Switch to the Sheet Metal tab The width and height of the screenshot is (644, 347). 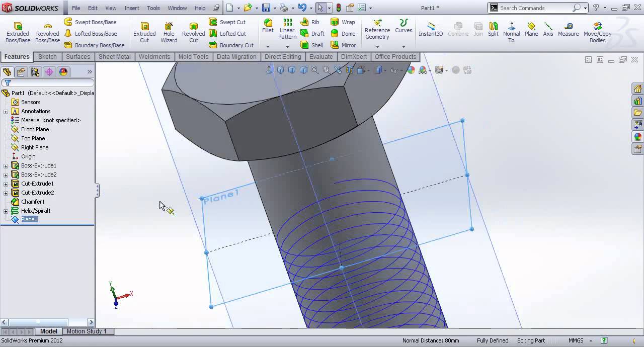[x=115, y=57]
